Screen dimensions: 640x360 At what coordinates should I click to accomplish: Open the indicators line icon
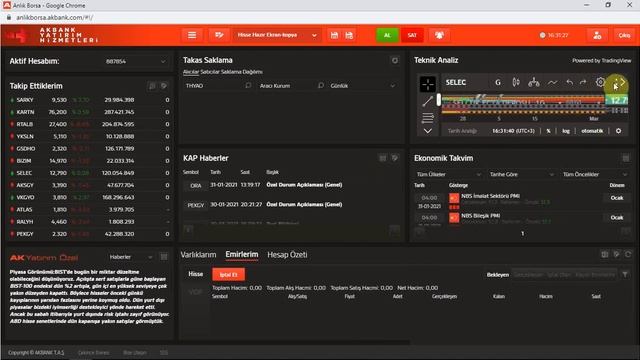tap(552, 82)
